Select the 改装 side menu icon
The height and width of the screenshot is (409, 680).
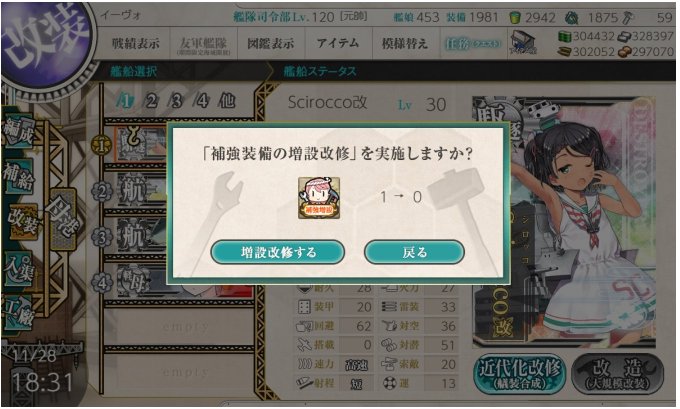[21, 220]
